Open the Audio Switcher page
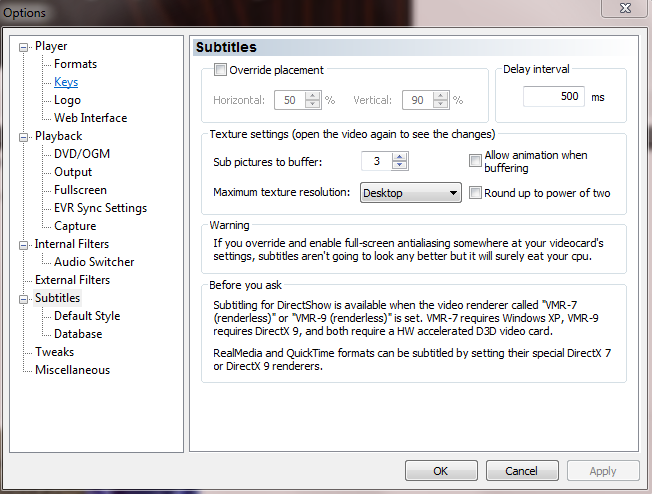The width and height of the screenshot is (652, 494). pos(94,262)
